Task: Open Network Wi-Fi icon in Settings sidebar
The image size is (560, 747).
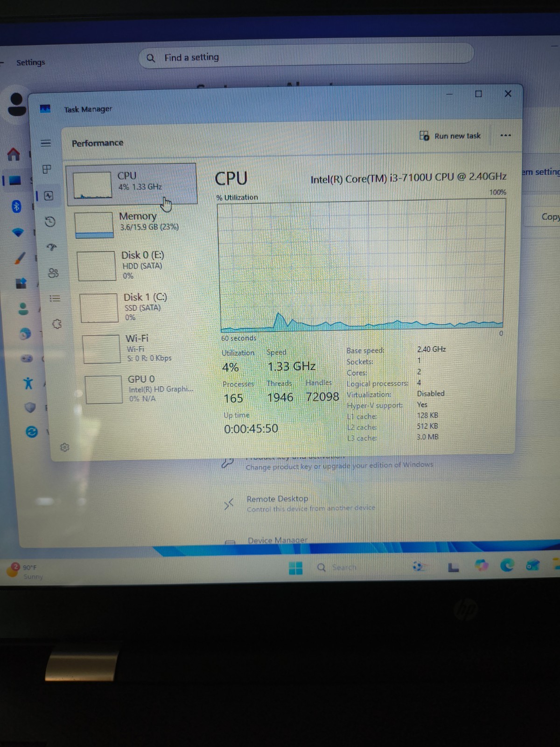Action: pos(18,232)
